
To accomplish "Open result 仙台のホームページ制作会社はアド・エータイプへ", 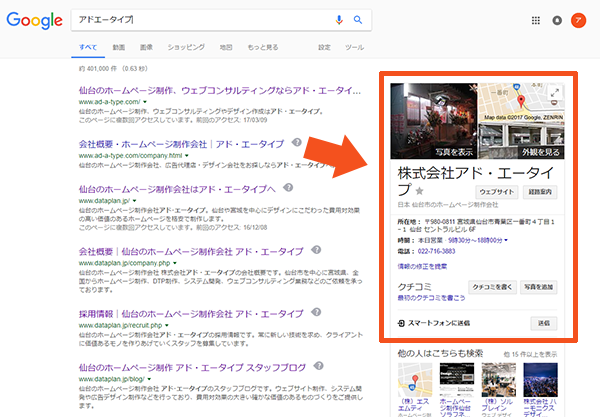I will (x=177, y=189).
